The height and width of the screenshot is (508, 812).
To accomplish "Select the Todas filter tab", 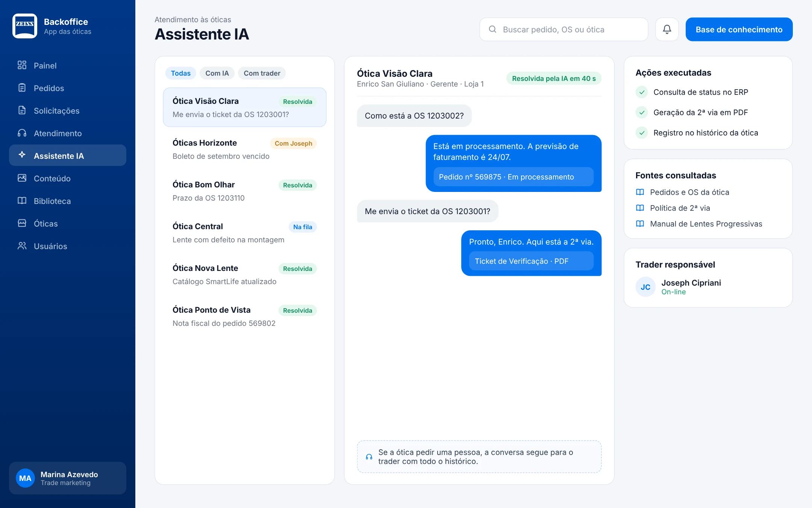I will click(x=180, y=73).
